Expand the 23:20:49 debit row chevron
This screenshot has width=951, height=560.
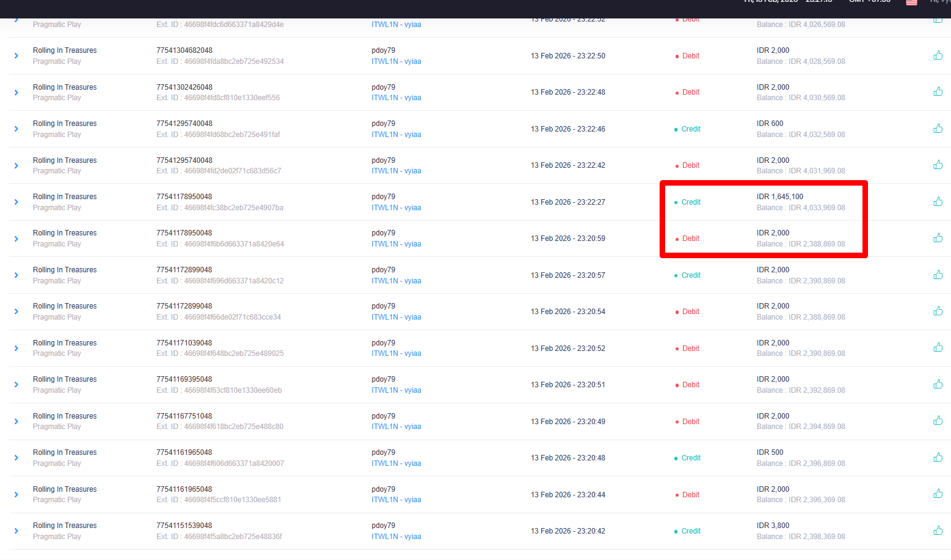pos(16,422)
